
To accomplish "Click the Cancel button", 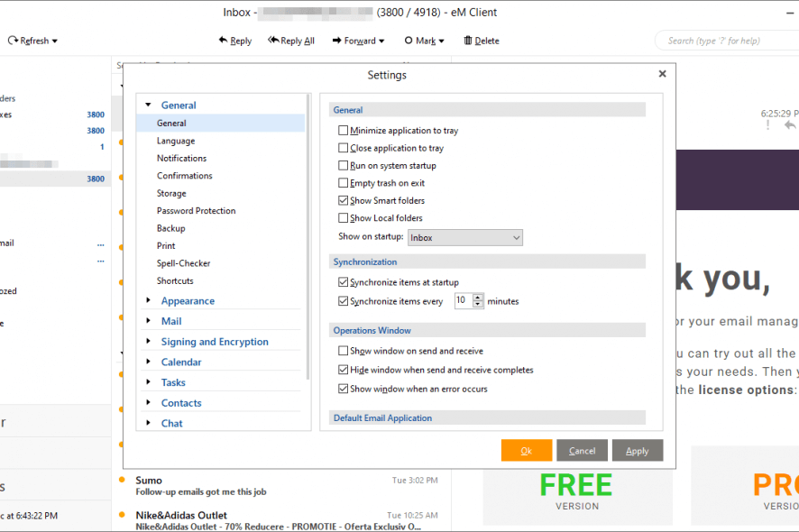I will (x=582, y=451).
